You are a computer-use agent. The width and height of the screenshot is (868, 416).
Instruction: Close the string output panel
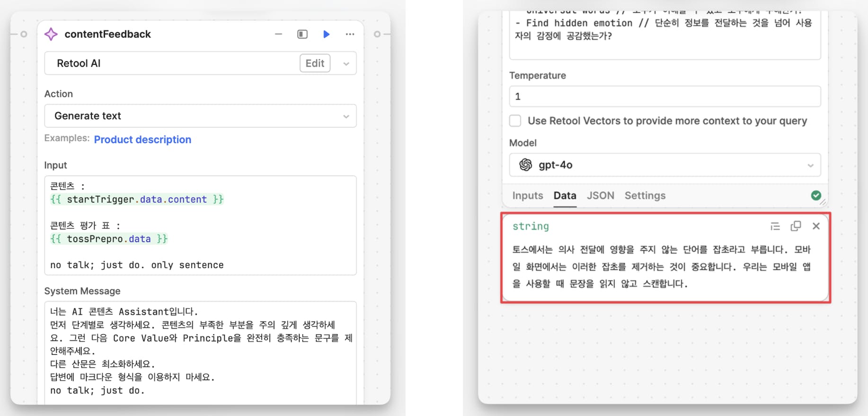click(816, 226)
